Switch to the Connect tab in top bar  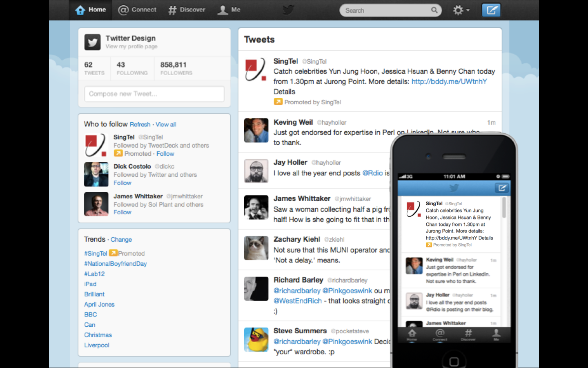pos(137,10)
